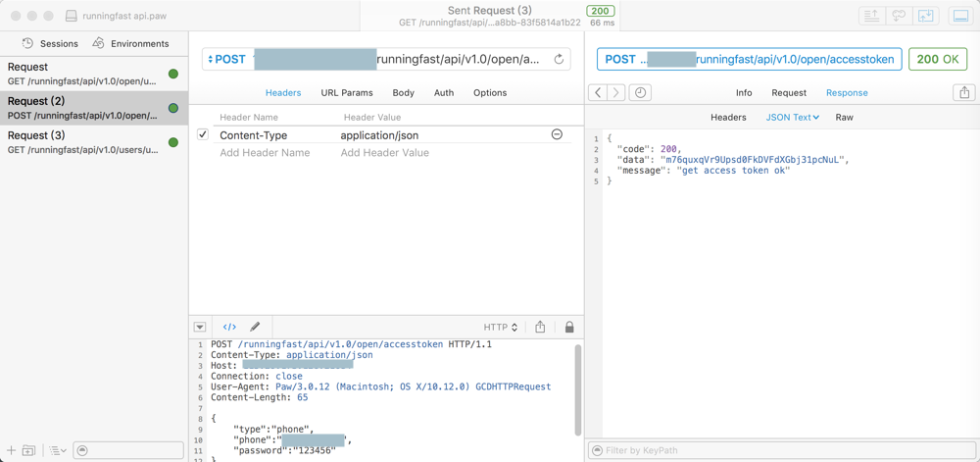Viewport: 980px width, 462px height.
Task: Select the first Request GET item
Action: pos(94,74)
